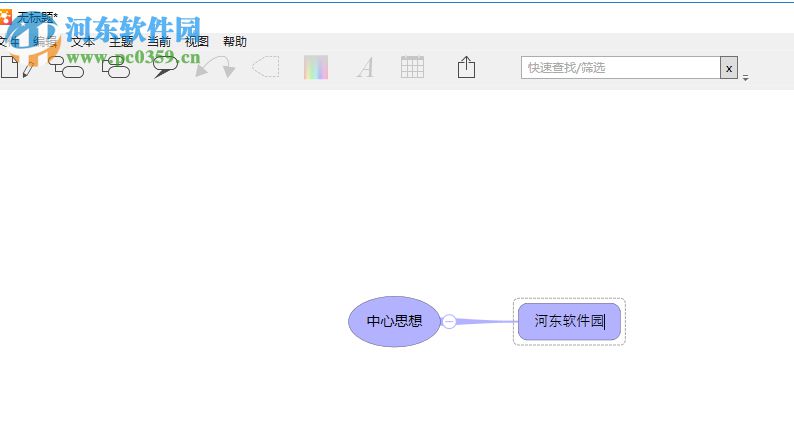Open the 主题 menu

[121, 42]
